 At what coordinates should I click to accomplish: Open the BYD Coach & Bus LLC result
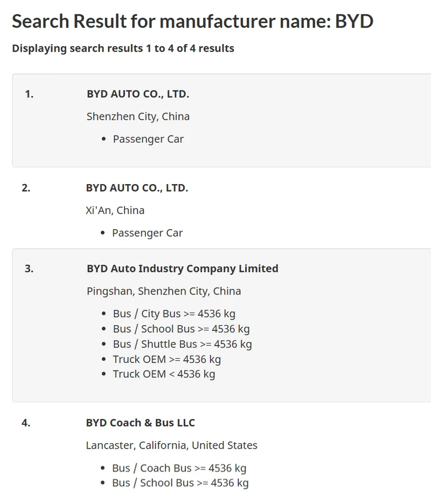[140, 423]
